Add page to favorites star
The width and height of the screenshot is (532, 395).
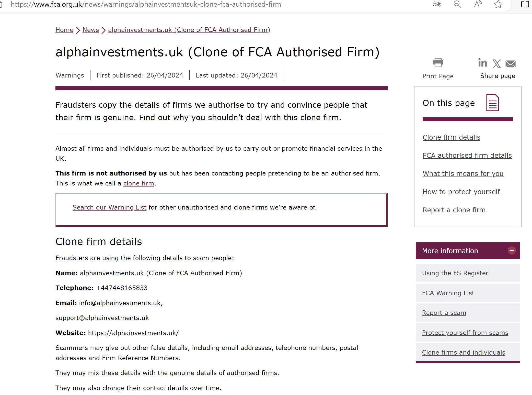coord(498,4)
